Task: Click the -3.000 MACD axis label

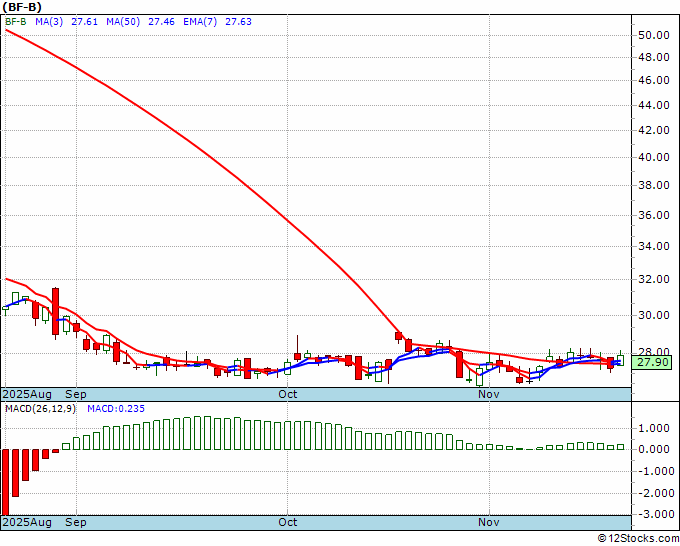Action: point(655,514)
